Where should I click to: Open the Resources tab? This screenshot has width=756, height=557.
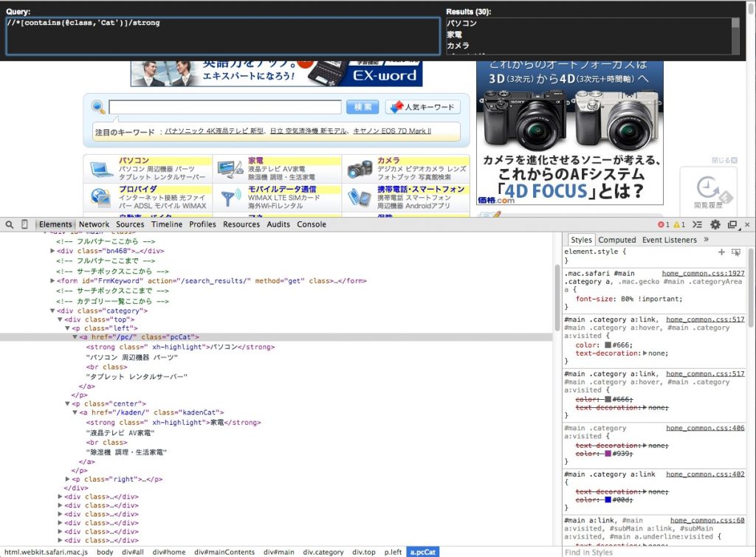pos(241,224)
